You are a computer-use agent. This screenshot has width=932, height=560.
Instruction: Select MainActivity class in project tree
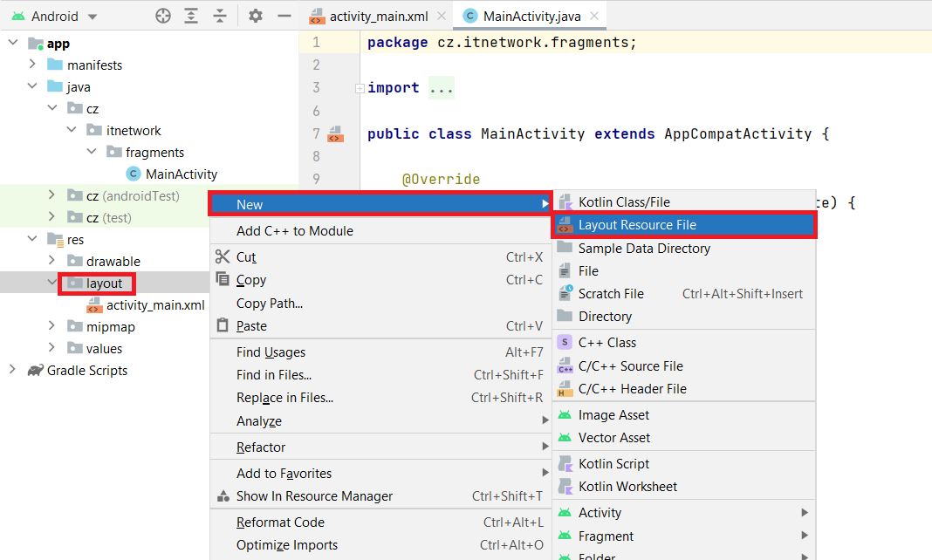(x=181, y=174)
